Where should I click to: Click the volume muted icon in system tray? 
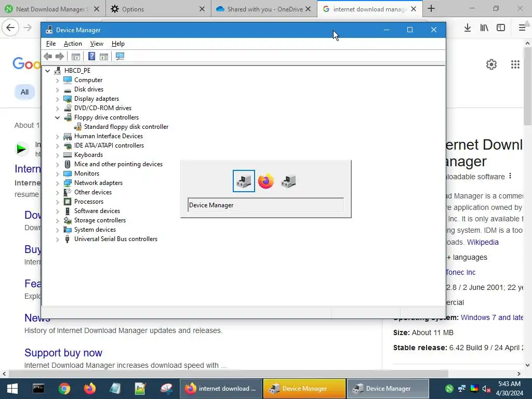pyautogui.click(x=486, y=389)
